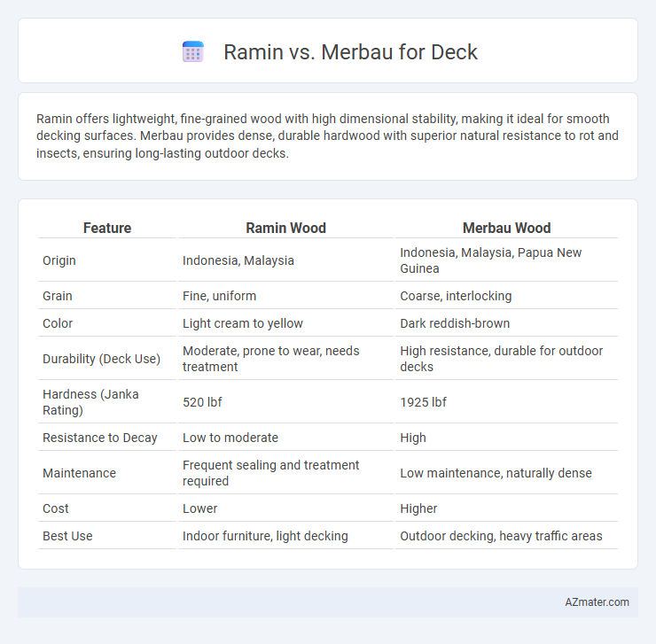Select the 'Indonesia, Malaysia' cell
Image resolution: width=656 pixels, height=644 pixels.
tap(238, 260)
